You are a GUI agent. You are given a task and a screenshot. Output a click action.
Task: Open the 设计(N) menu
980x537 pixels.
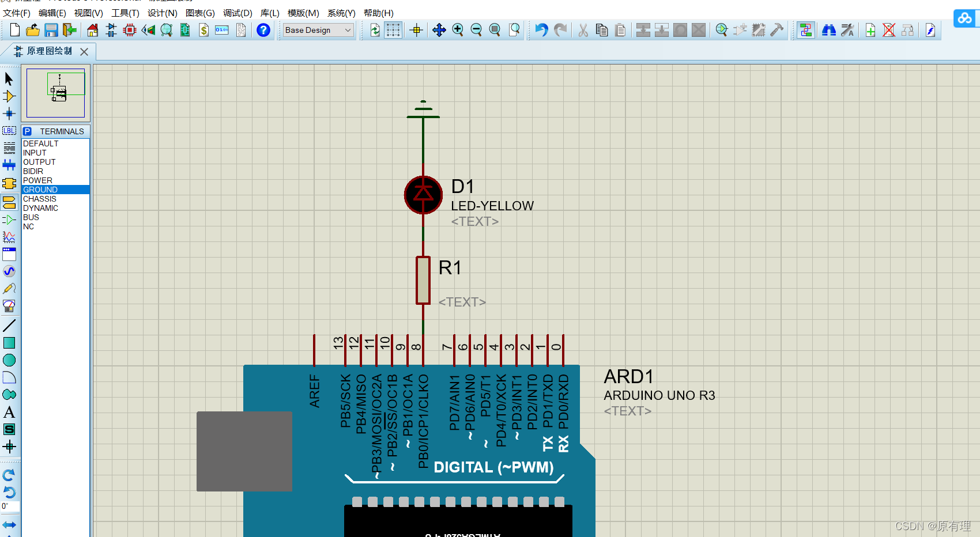tap(162, 13)
